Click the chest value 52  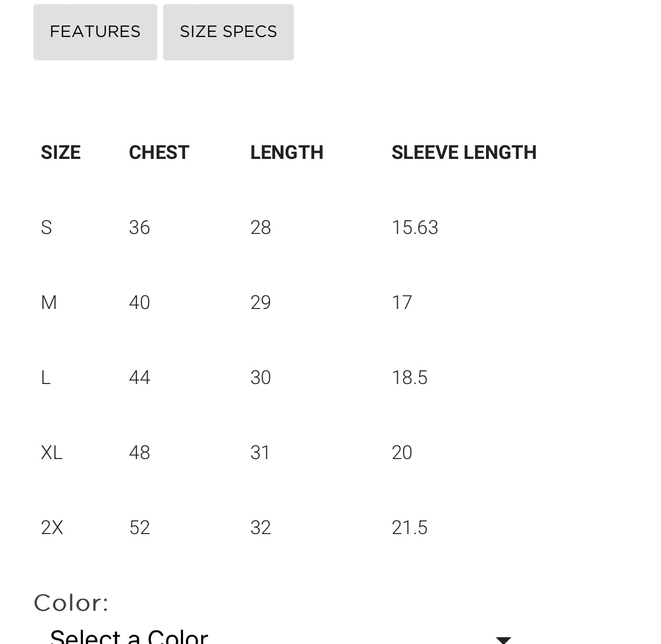(139, 528)
